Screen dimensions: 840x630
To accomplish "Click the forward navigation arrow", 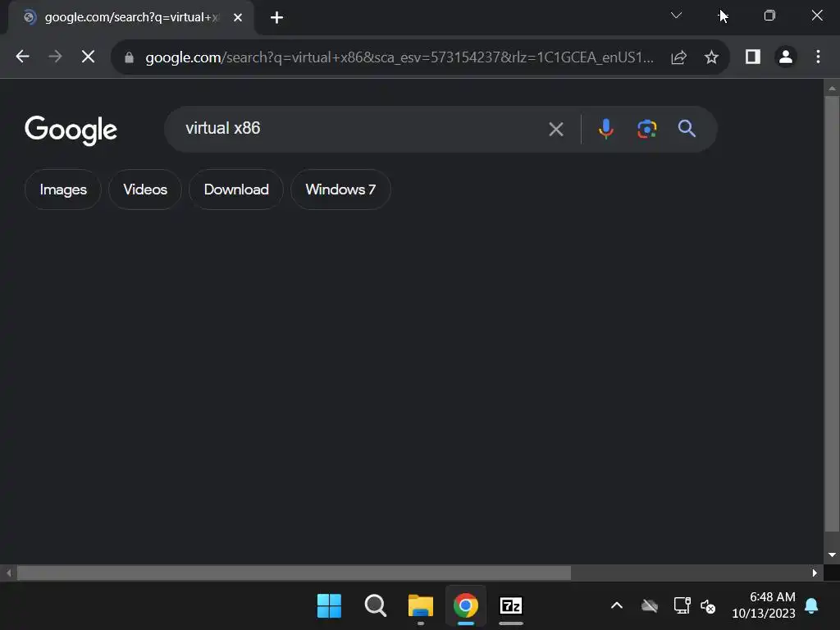I will coord(55,57).
